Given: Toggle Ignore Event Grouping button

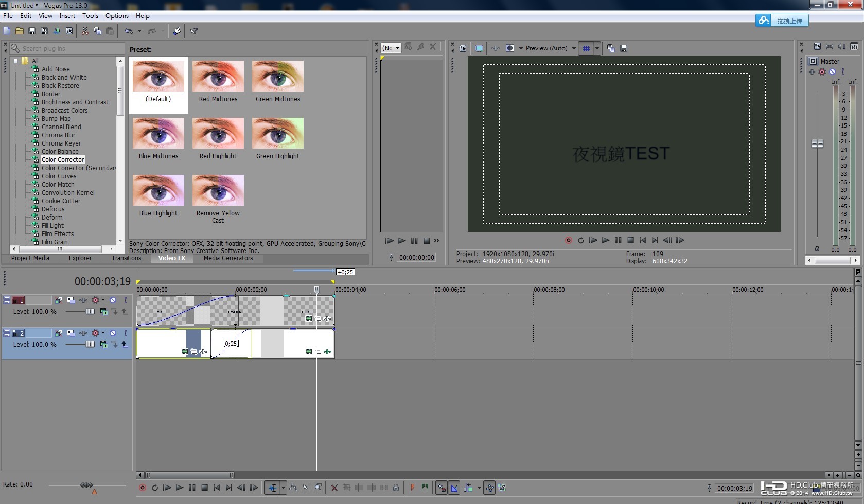Looking at the screenshot, I should 502,488.
